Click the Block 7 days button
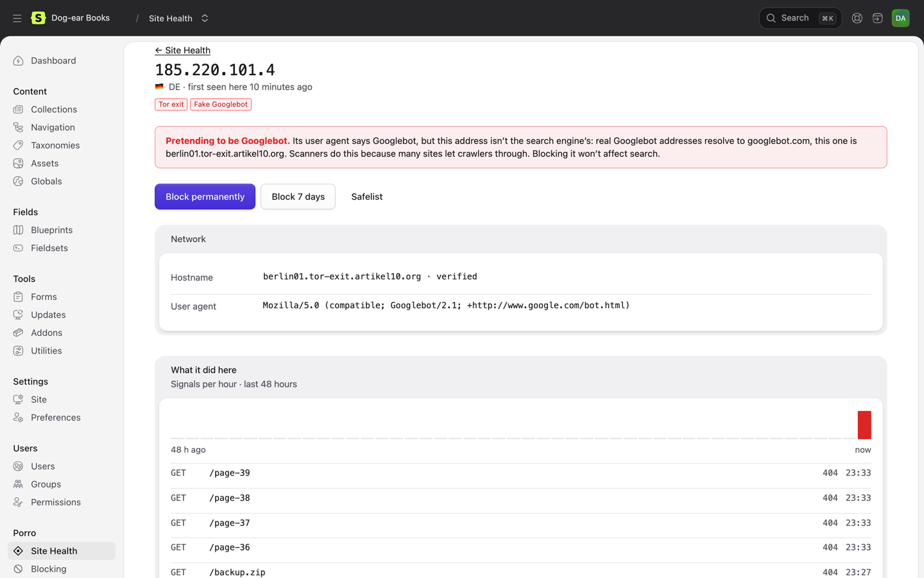This screenshot has height=578, width=924. tap(298, 197)
